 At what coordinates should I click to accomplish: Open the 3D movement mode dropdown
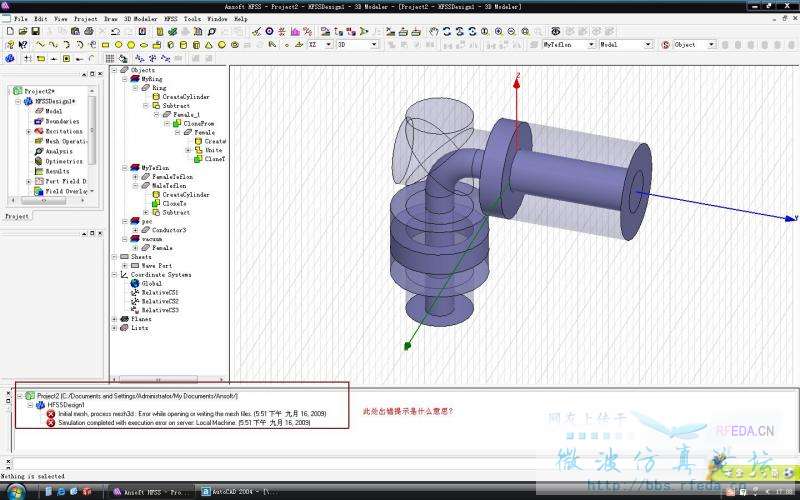[x=373, y=44]
